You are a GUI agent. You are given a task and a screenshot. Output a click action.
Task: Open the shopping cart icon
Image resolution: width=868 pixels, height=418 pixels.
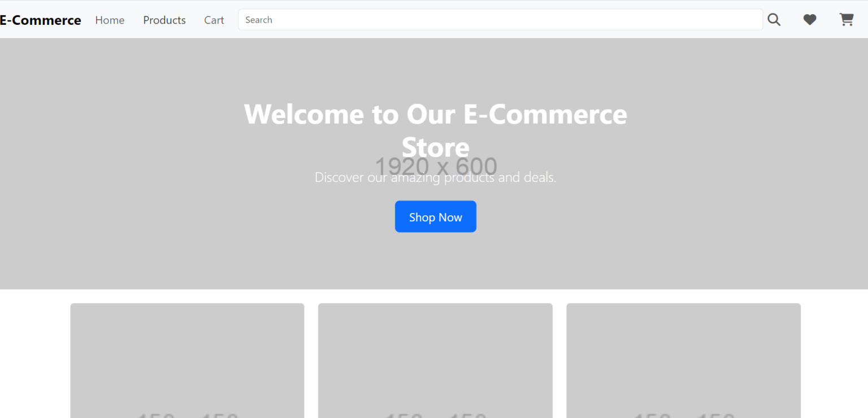point(846,20)
